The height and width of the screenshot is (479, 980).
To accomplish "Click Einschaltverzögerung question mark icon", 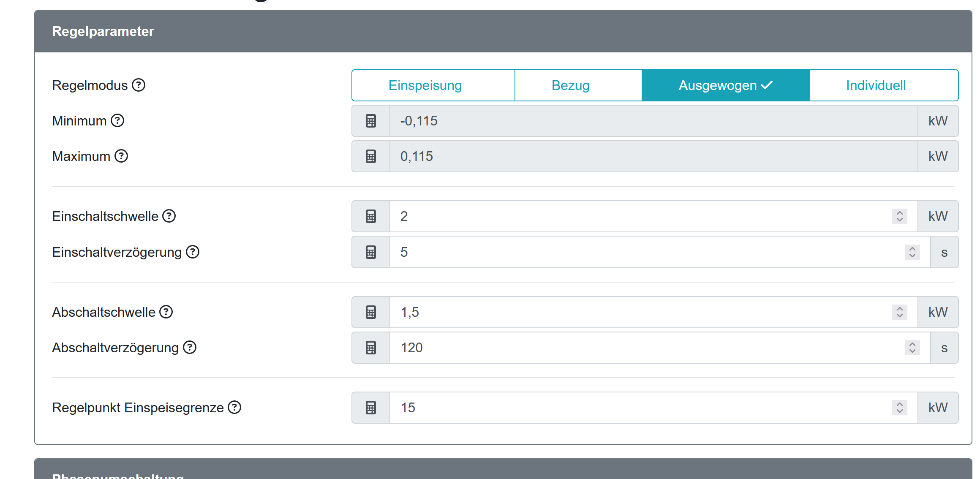I will pyautogui.click(x=193, y=252).
